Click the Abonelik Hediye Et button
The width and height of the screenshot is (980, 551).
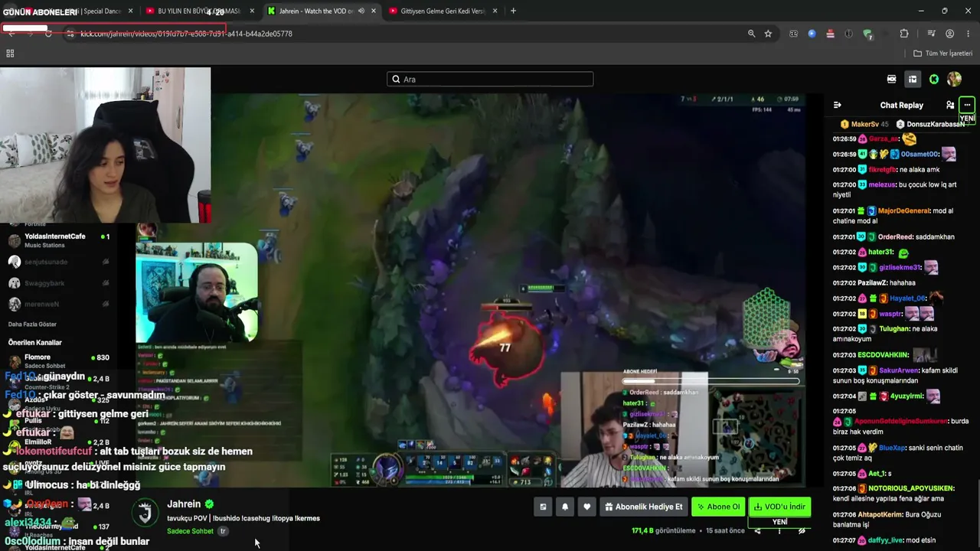[x=643, y=507]
